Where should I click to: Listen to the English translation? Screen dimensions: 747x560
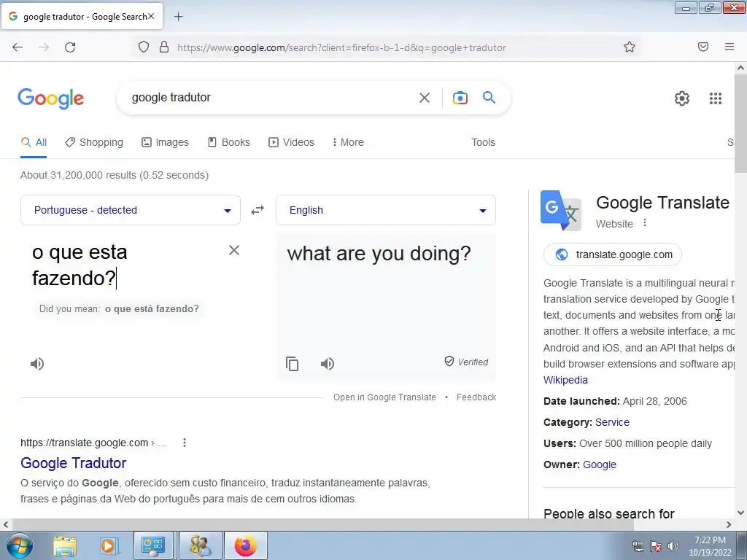[x=328, y=364]
